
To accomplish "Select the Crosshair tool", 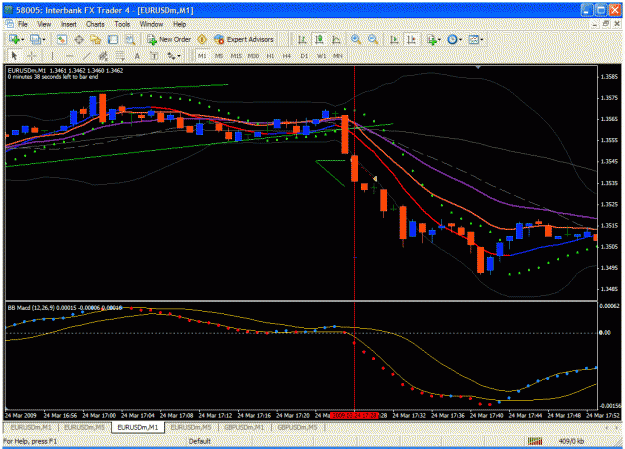I will click(x=32, y=56).
